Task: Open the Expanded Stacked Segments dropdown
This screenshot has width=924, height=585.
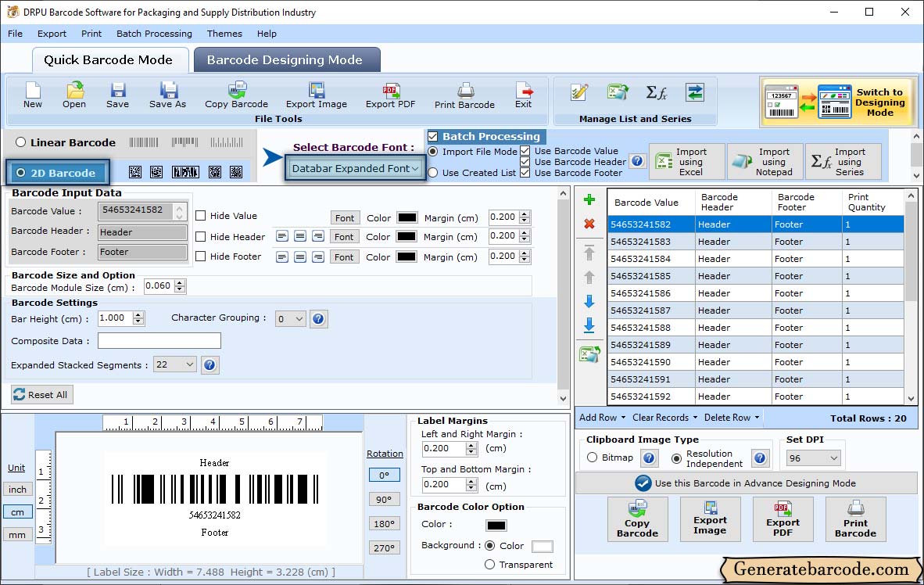Action: [x=175, y=364]
